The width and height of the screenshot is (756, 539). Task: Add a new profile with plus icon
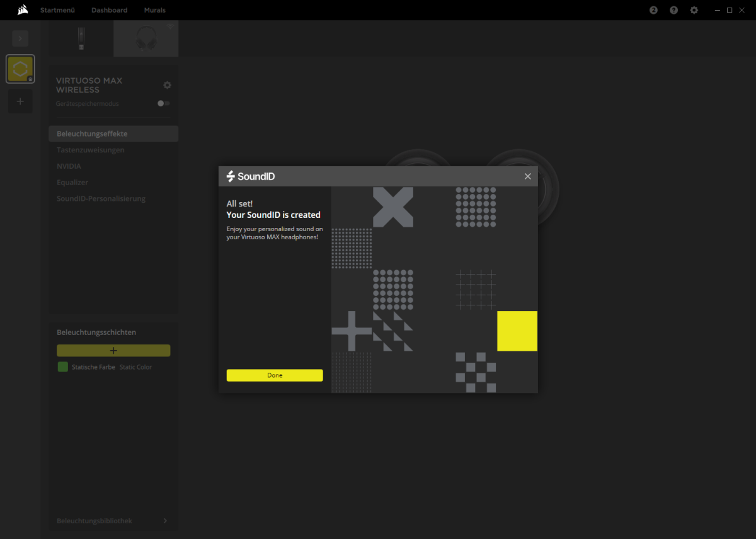pos(20,101)
